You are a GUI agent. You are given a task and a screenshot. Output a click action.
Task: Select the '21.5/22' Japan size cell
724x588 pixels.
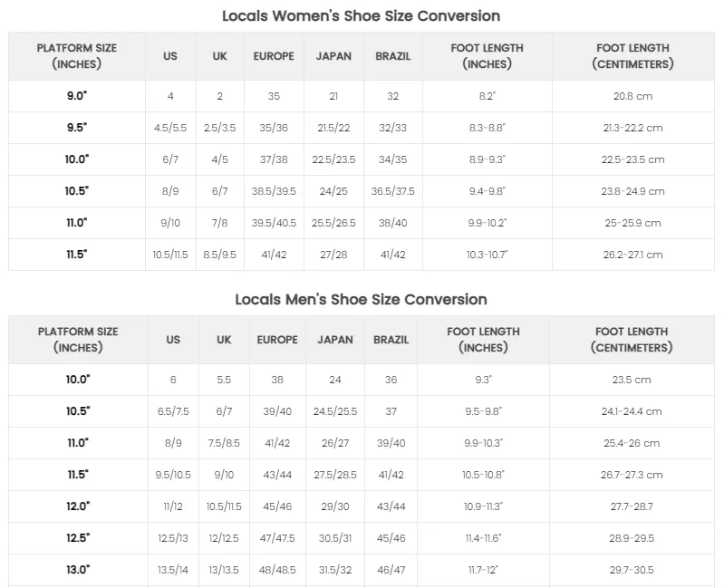(333, 128)
